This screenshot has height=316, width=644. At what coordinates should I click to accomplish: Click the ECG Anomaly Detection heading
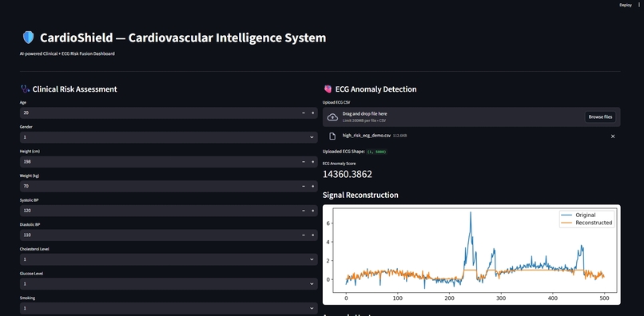tap(376, 89)
